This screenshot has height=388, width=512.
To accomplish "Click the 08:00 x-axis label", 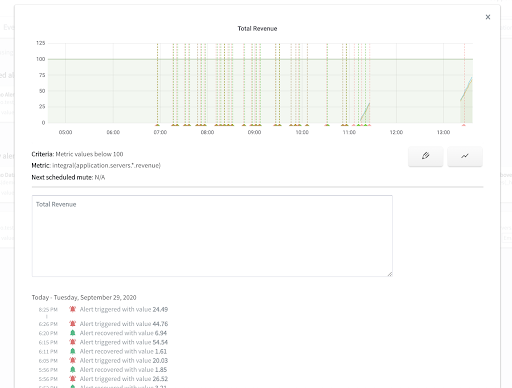I will (x=207, y=132).
